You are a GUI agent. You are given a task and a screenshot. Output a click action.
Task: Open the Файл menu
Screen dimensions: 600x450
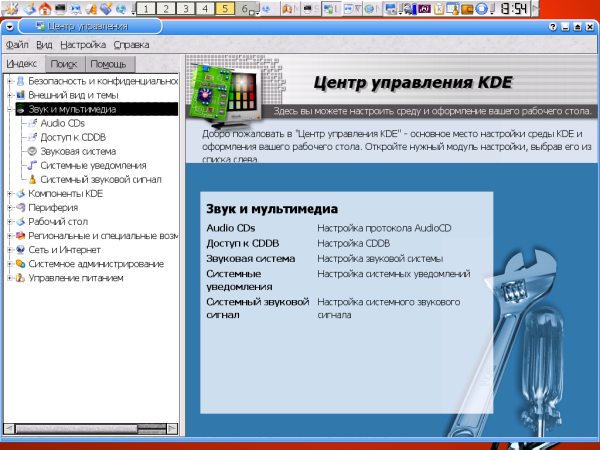tap(17, 45)
